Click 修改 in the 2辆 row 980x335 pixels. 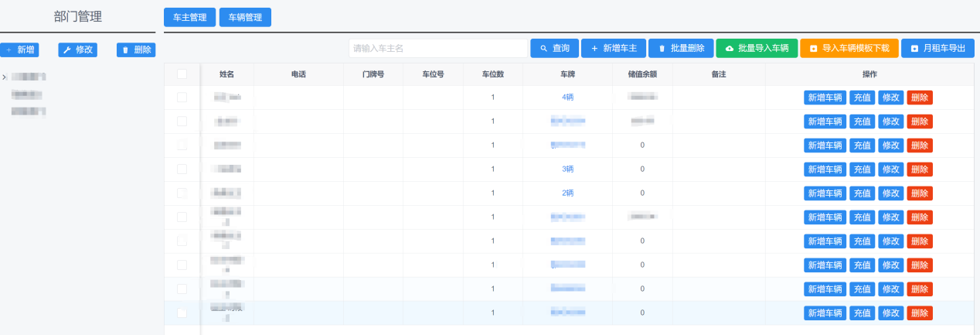pos(891,193)
